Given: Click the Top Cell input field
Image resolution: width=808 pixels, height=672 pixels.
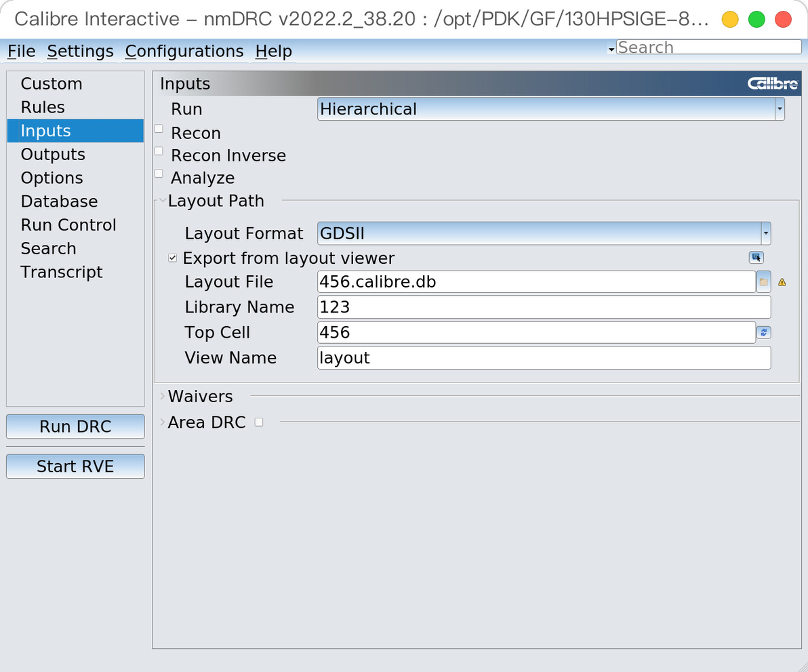Looking at the screenshot, I should 536,332.
